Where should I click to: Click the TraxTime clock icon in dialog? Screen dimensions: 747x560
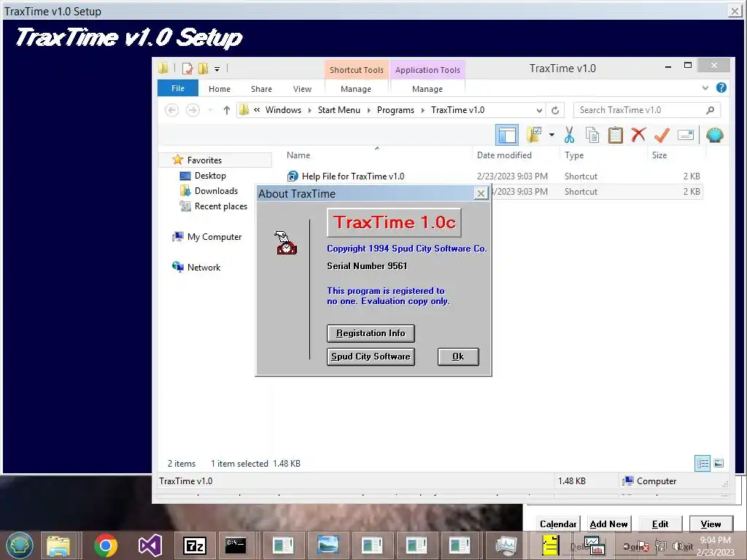(286, 243)
